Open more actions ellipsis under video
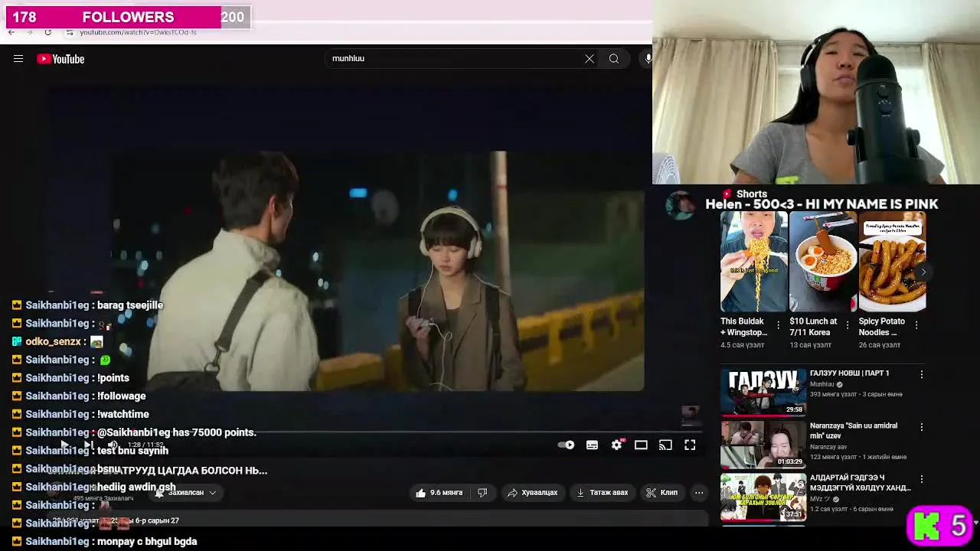 click(x=699, y=493)
